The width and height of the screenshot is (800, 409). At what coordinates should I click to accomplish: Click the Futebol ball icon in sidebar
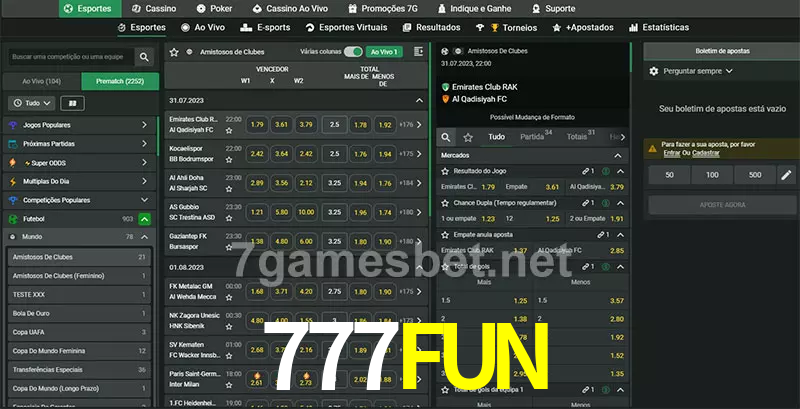13,219
